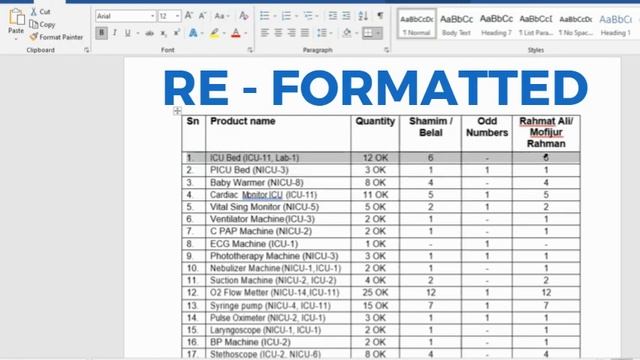Clear all formatting from selection
640x360 pixels.
(244, 16)
